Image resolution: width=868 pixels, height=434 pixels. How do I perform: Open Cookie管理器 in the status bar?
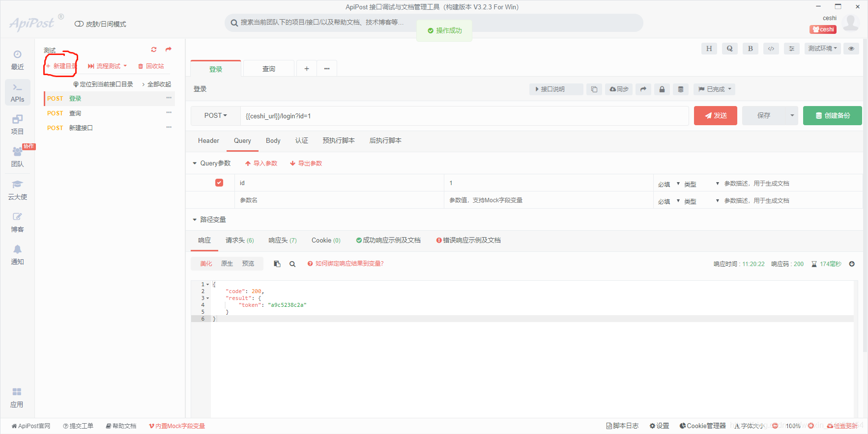(x=702, y=426)
